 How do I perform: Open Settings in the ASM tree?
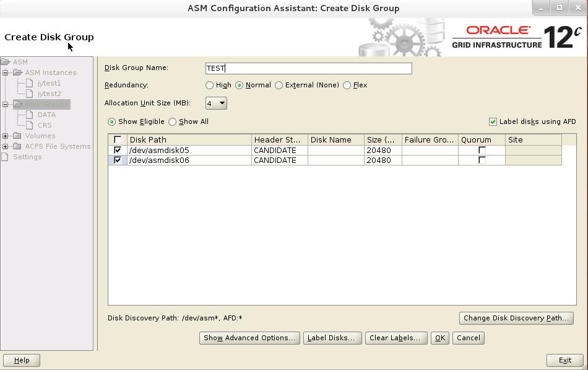pos(27,157)
